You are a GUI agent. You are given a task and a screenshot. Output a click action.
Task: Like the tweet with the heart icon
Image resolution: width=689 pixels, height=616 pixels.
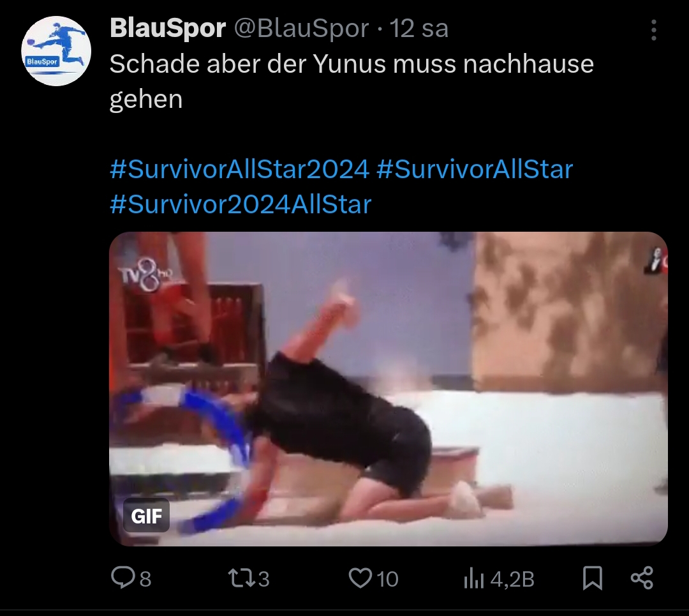click(x=360, y=578)
